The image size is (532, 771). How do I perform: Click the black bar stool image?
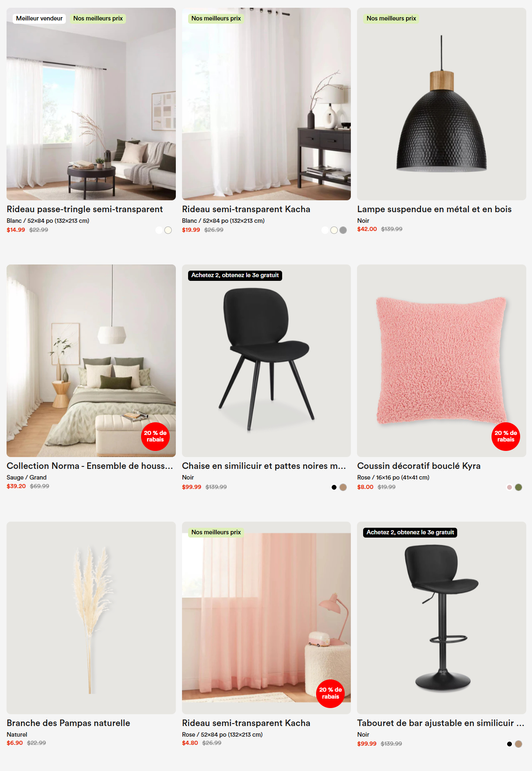point(442,618)
